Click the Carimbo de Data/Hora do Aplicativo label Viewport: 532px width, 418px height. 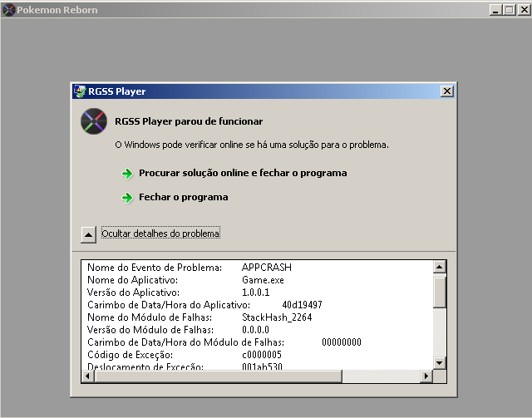click(x=169, y=305)
